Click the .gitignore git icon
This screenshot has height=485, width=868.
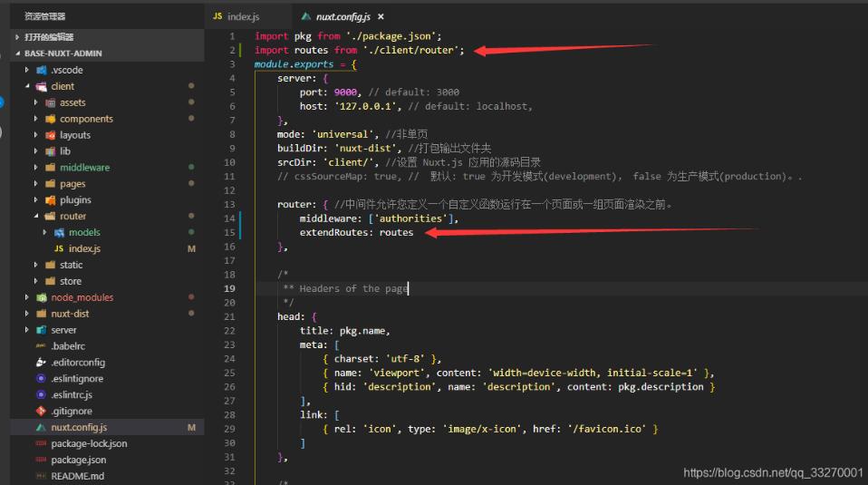click(x=41, y=411)
